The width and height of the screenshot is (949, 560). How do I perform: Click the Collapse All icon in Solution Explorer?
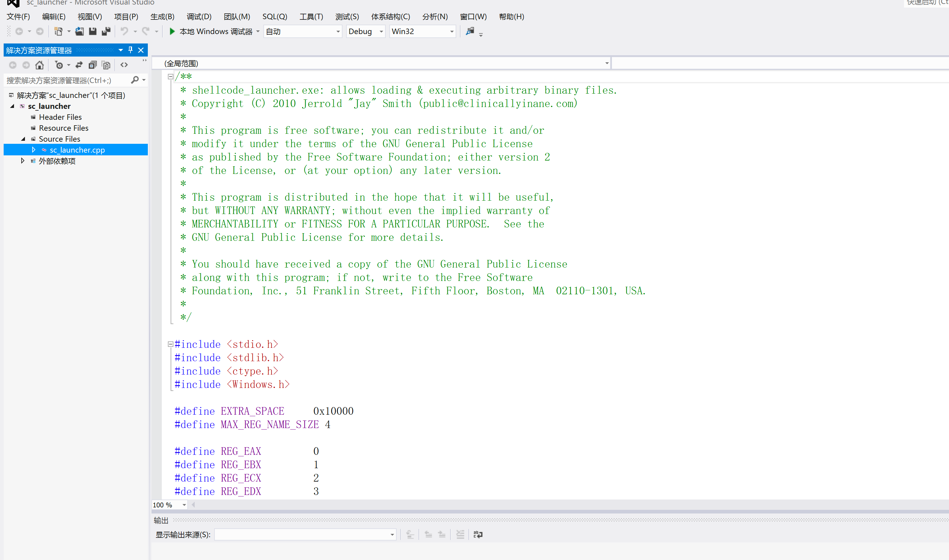(92, 65)
